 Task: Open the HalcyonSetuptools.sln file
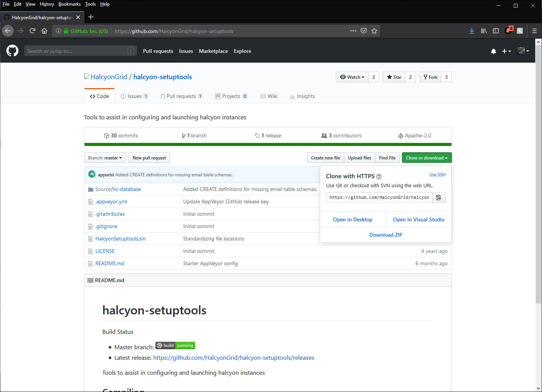[120, 239]
